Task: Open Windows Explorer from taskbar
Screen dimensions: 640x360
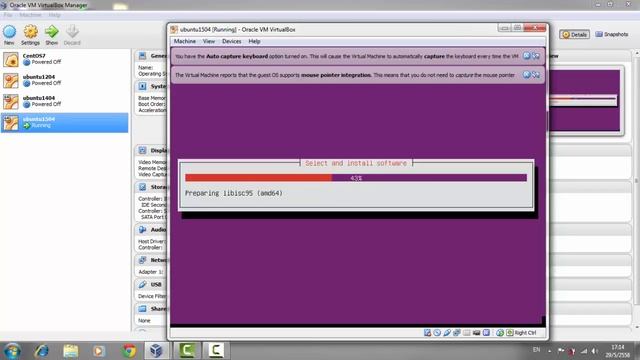Action: (x=71, y=351)
